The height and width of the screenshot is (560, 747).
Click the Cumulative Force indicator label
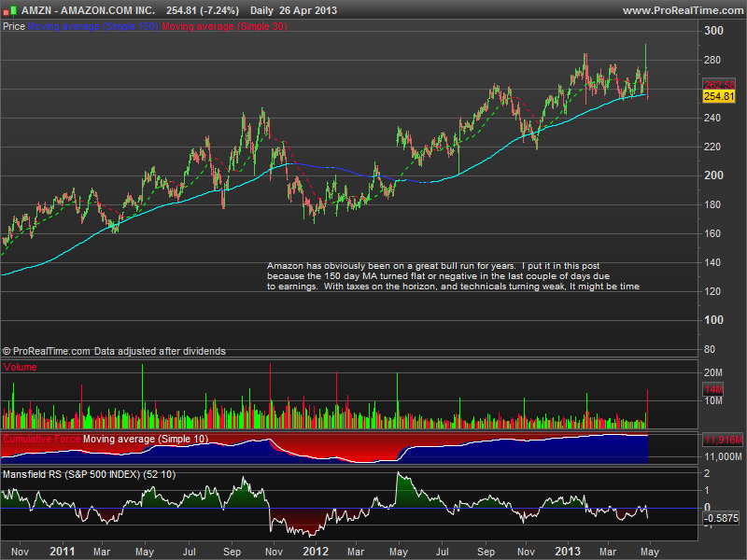(41, 438)
